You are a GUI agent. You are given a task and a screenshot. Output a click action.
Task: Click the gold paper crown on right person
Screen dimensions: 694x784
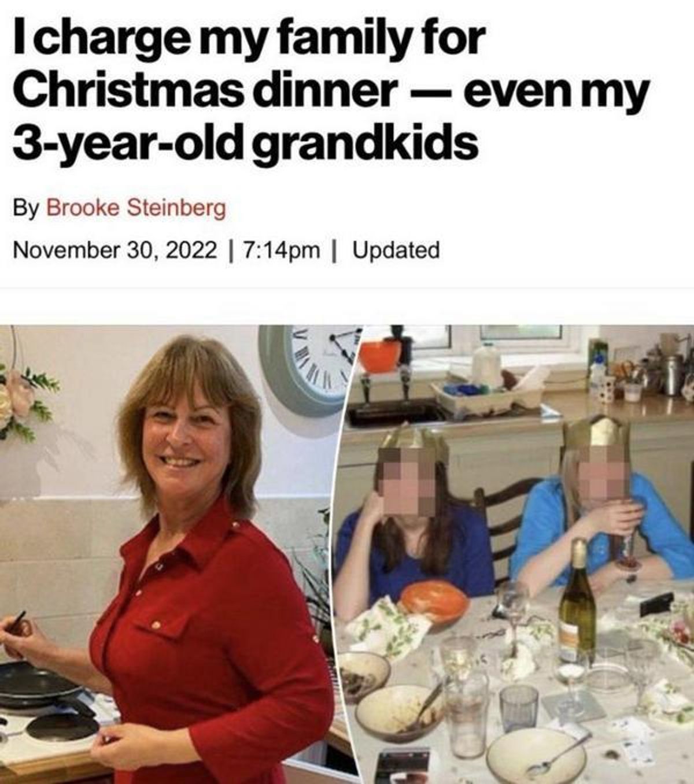click(x=596, y=431)
